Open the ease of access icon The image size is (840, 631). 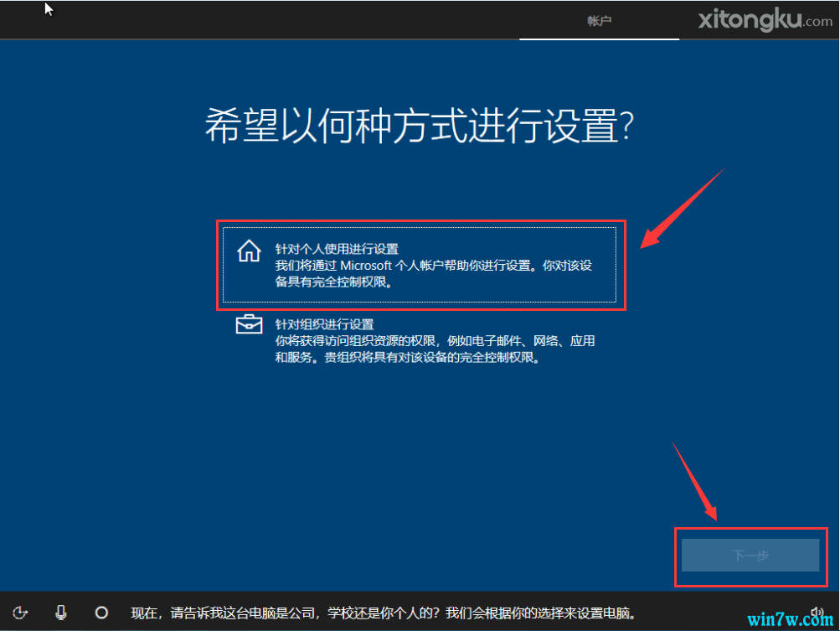click(20, 613)
